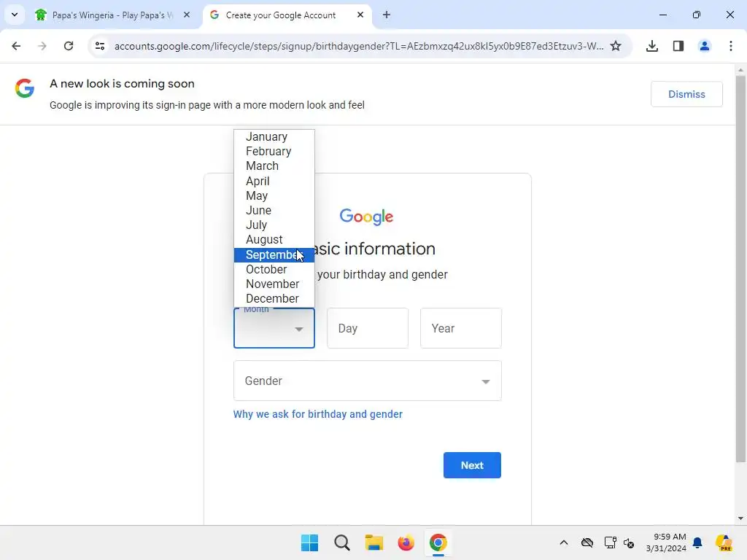This screenshot has height=560, width=747.
Task: Open Windows taskbar search
Action: pyautogui.click(x=342, y=542)
